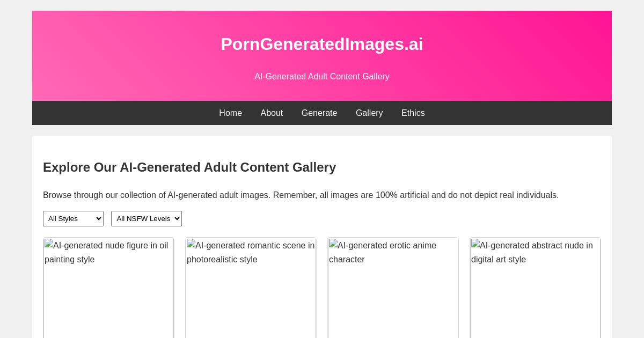Open the photorealistic romantic scene thumbnail
The height and width of the screenshot is (338, 644).
[251, 295]
